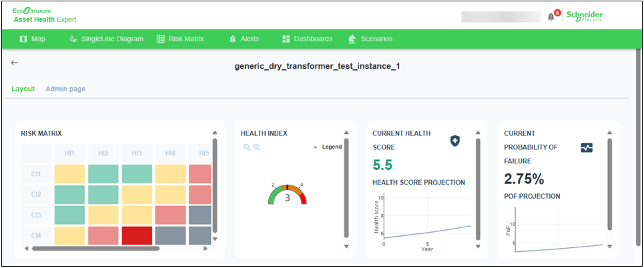644x268 pixels.
Task: Click the back arrow icon
Action: 15,63
